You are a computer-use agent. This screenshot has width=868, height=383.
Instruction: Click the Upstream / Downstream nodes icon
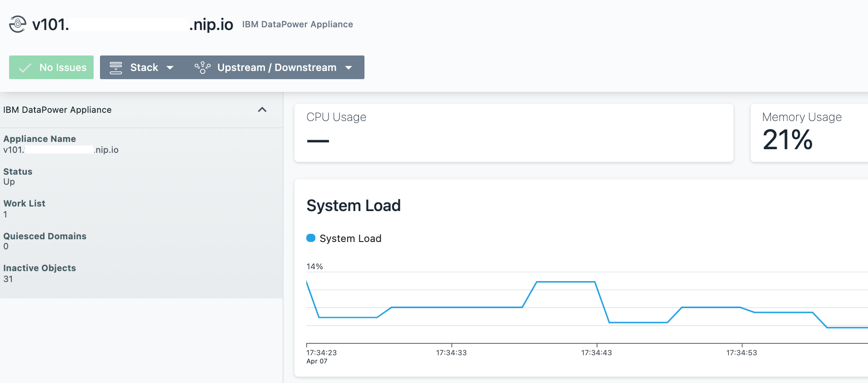tap(202, 68)
